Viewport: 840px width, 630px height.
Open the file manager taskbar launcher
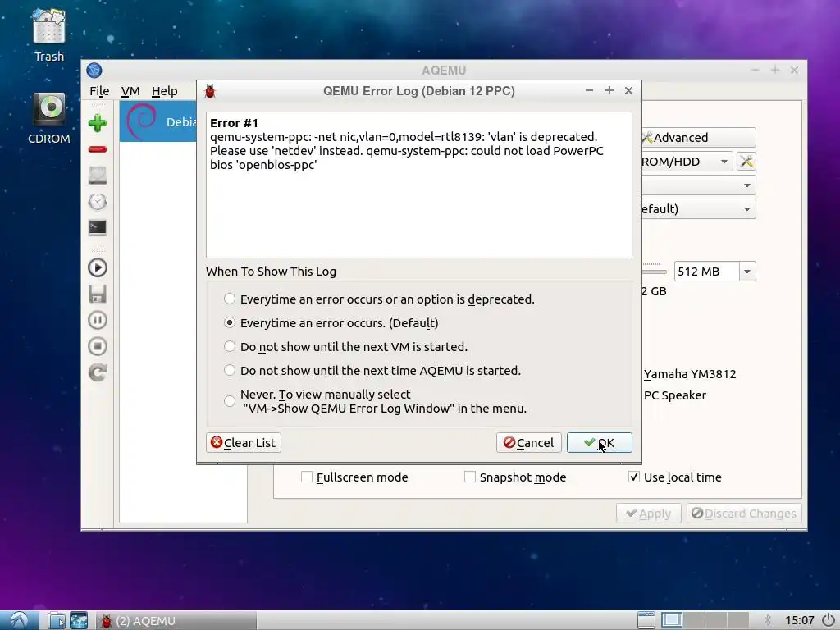[x=57, y=620]
